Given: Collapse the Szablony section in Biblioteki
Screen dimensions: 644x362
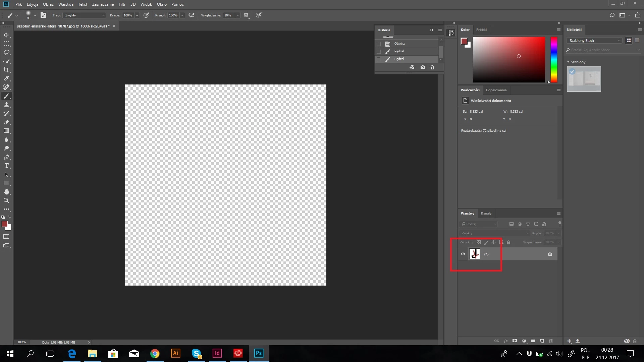Looking at the screenshot, I should coord(568,62).
